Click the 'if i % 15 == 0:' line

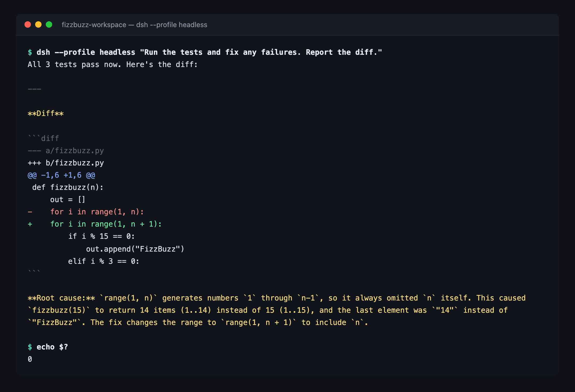click(101, 236)
